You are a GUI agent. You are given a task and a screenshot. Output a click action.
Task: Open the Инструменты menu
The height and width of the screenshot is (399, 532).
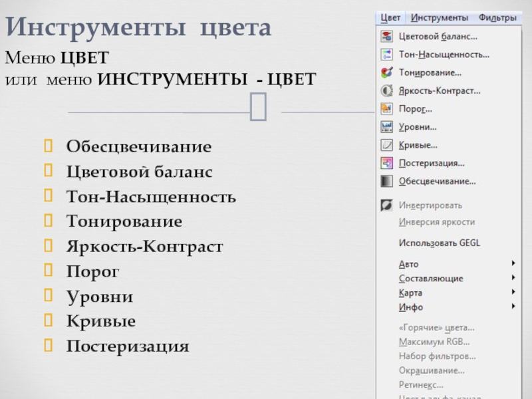pos(439,17)
